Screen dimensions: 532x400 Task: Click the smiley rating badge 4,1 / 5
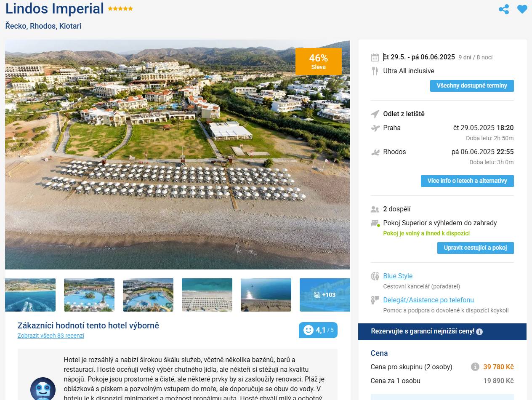[318, 330]
